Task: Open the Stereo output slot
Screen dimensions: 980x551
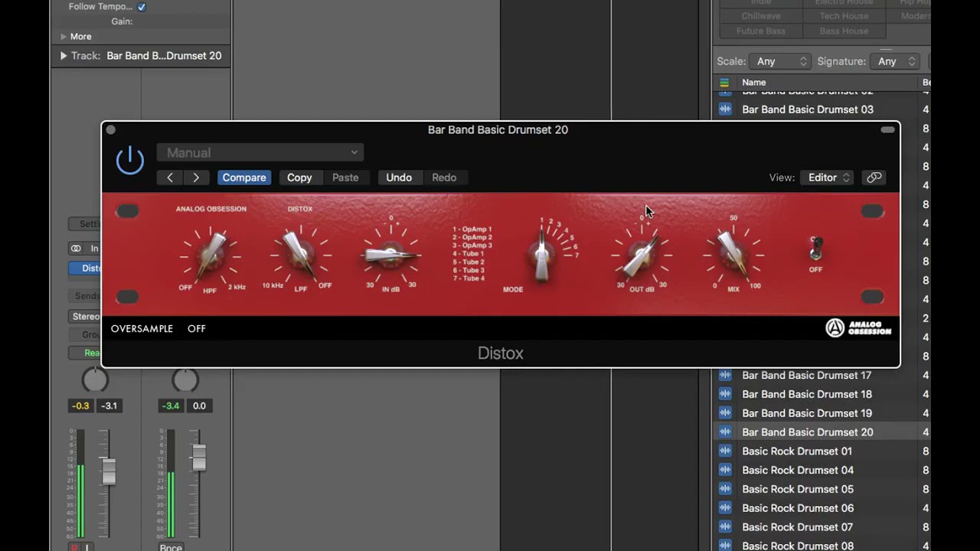Action: (x=85, y=316)
